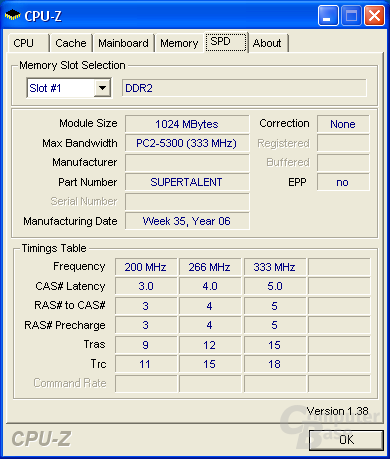Click the Tras value 12

click(x=210, y=345)
